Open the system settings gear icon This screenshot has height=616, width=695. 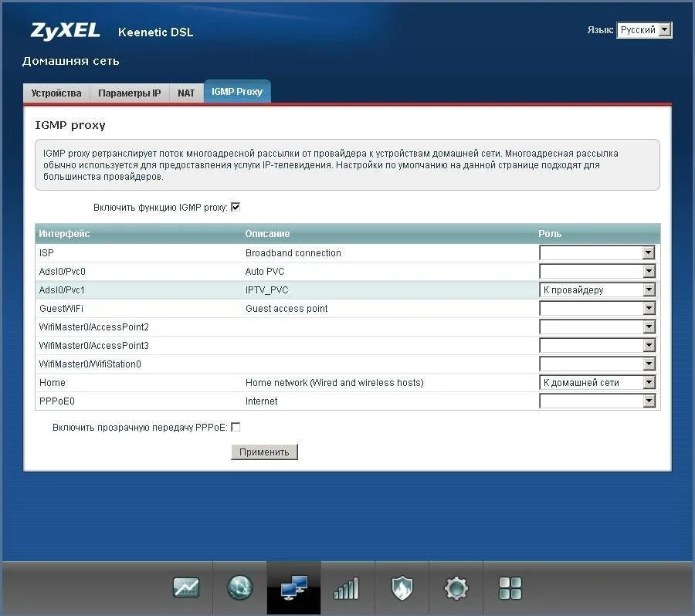pyautogui.click(x=456, y=588)
